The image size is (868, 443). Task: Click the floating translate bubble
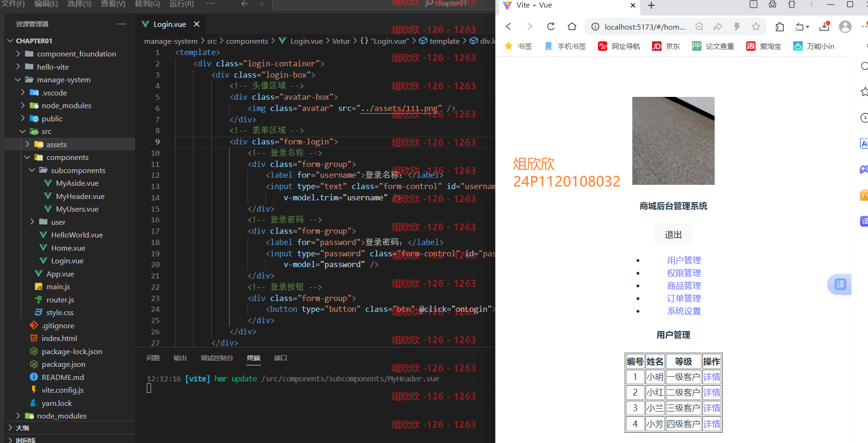pos(840,284)
